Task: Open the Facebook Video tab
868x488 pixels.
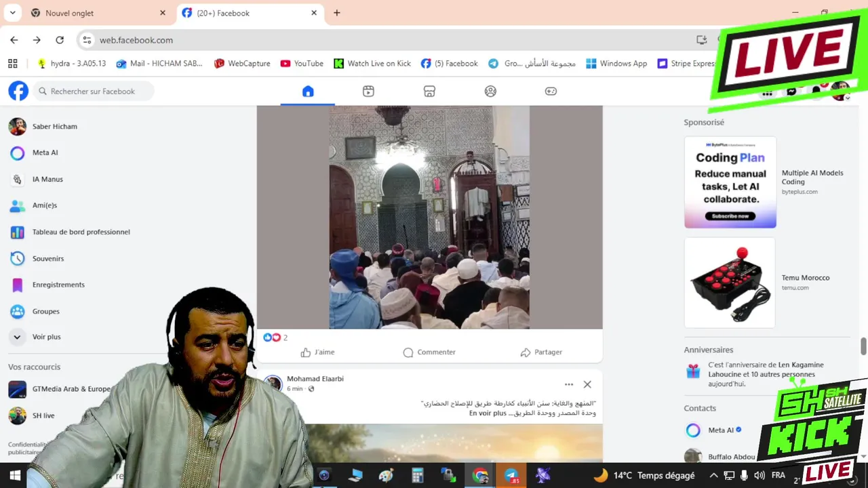Action: [x=368, y=91]
